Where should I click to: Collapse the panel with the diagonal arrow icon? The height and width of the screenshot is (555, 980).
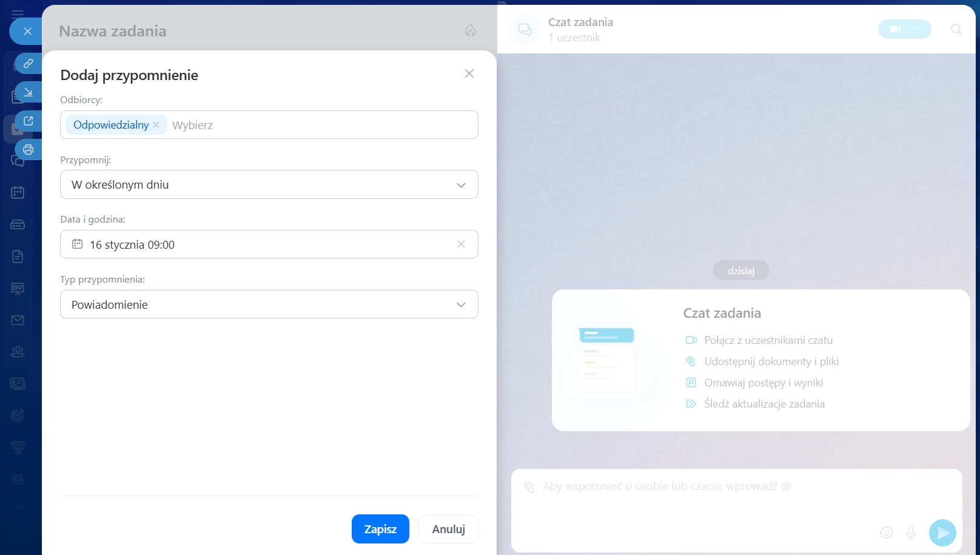(x=29, y=92)
